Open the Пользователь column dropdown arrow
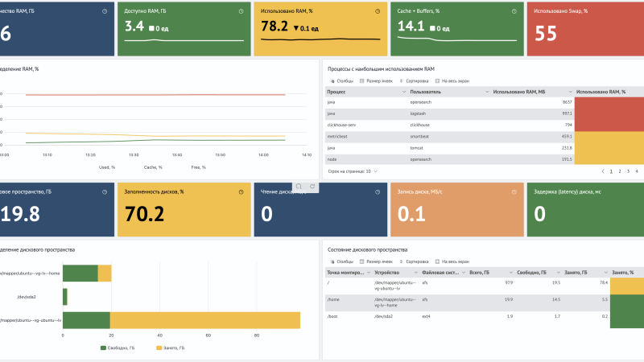The image size is (644, 362). [487, 92]
